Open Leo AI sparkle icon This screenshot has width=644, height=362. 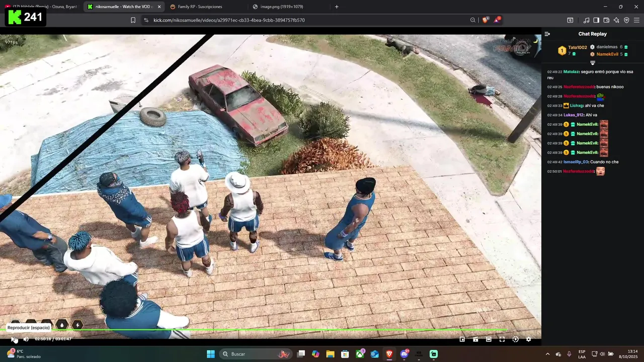616,20
